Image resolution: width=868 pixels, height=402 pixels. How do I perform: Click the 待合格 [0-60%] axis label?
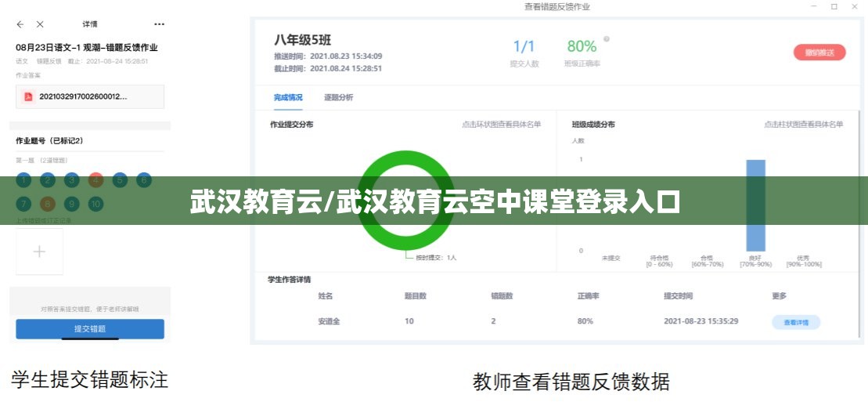click(x=659, y=261)
